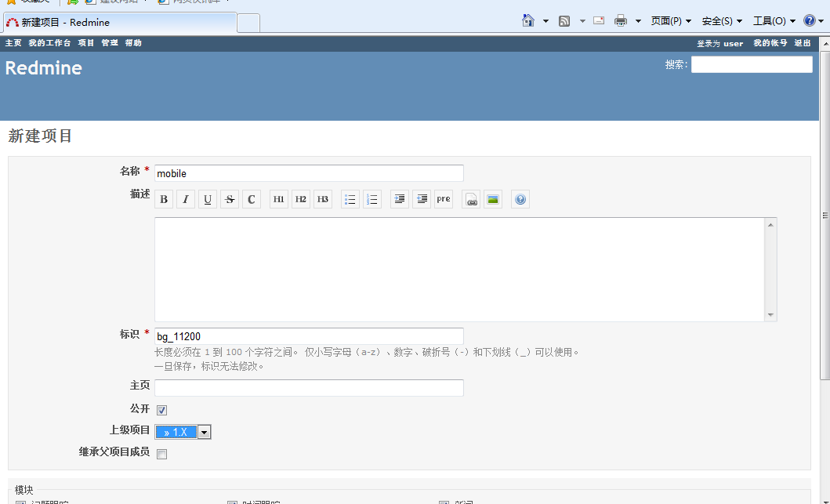The image size is (830, 504).
Task: Click description textarea scroll down arrow
Action: pos(770,315)
